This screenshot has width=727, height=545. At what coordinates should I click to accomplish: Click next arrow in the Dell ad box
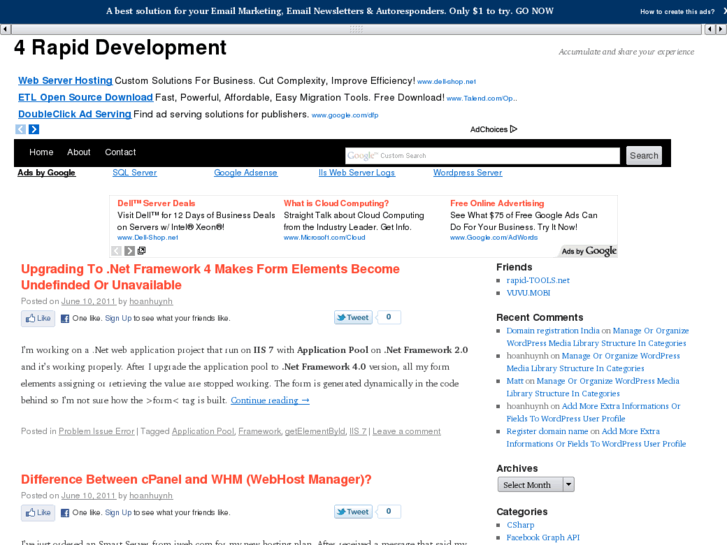pos(129,251)
